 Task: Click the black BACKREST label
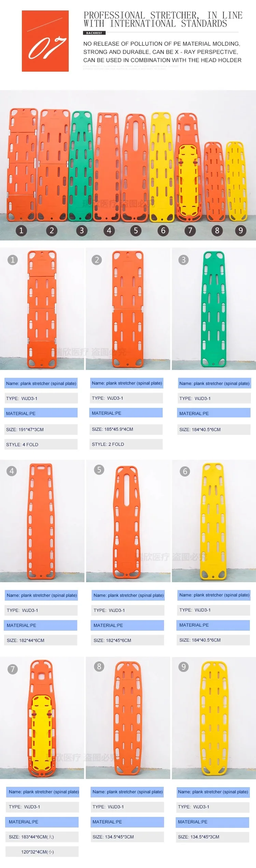point(94,33)
